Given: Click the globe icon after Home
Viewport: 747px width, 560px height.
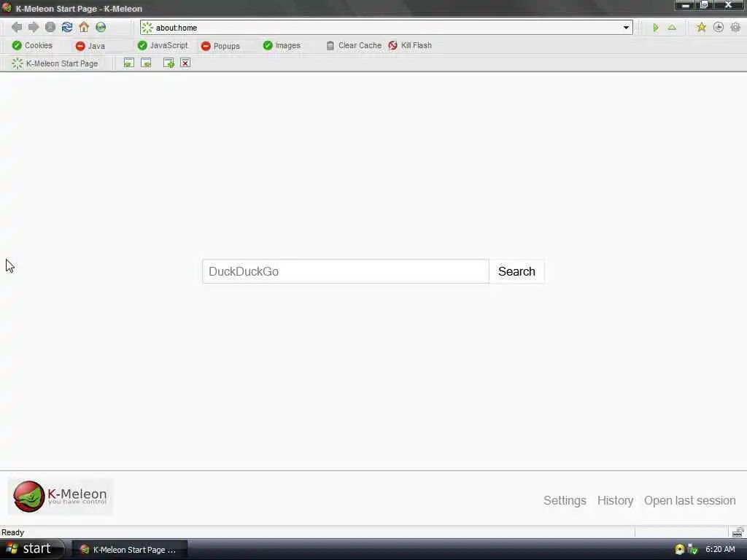Looking at the screenshot, I should (101, 27).
